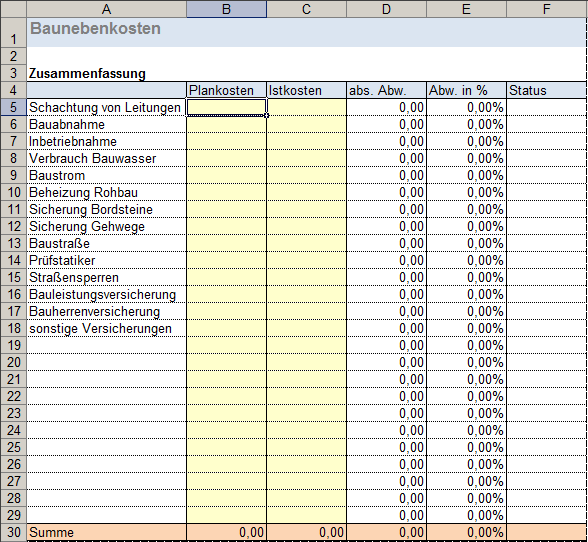Screen dimensions: 588x542
Task: Click row 30 header
Action: (x=14, y=532)
